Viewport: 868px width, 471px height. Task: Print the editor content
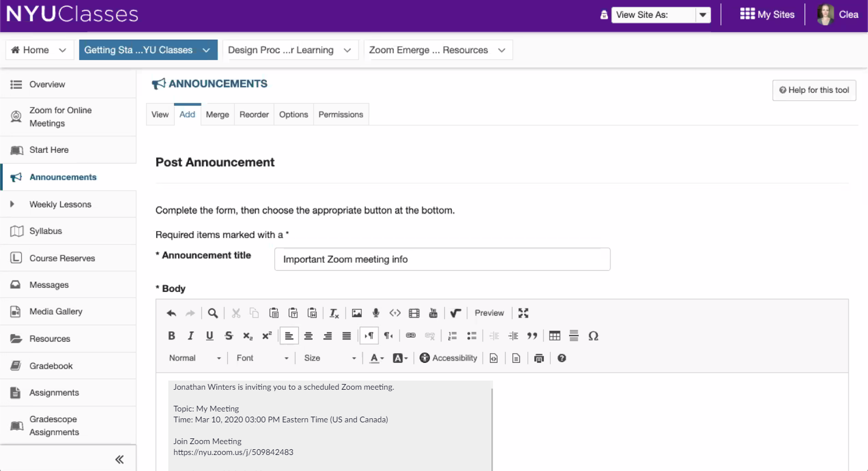pos(539,358)
